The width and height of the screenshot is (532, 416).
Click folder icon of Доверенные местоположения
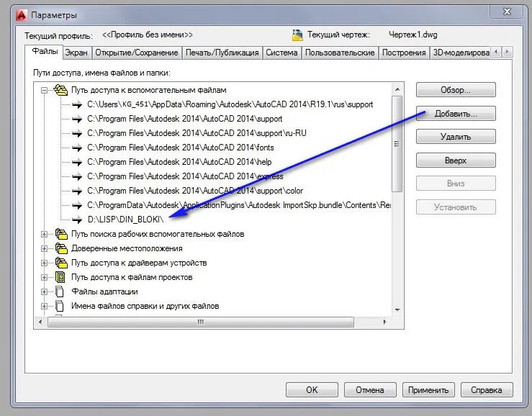coord(61,248)
